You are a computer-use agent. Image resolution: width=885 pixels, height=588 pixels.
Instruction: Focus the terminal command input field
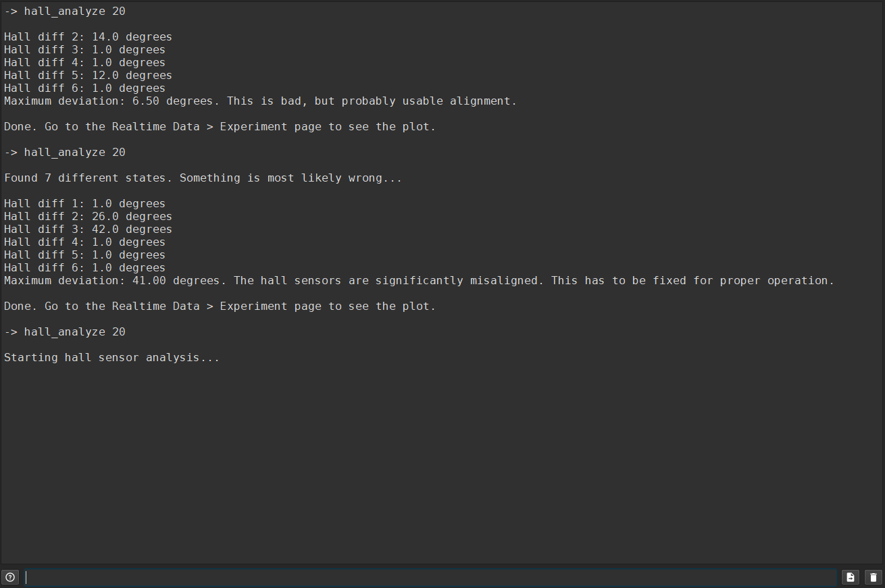[x=431, y=577]
